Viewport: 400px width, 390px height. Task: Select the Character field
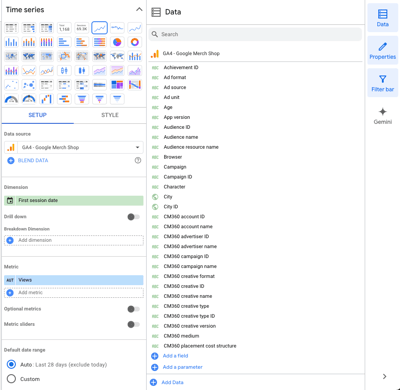pos(174,187)
